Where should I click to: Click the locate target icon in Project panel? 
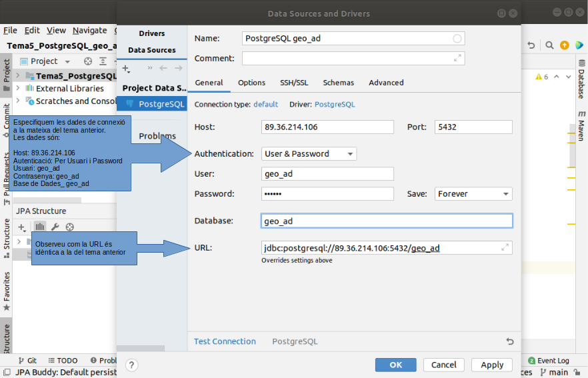88,61
